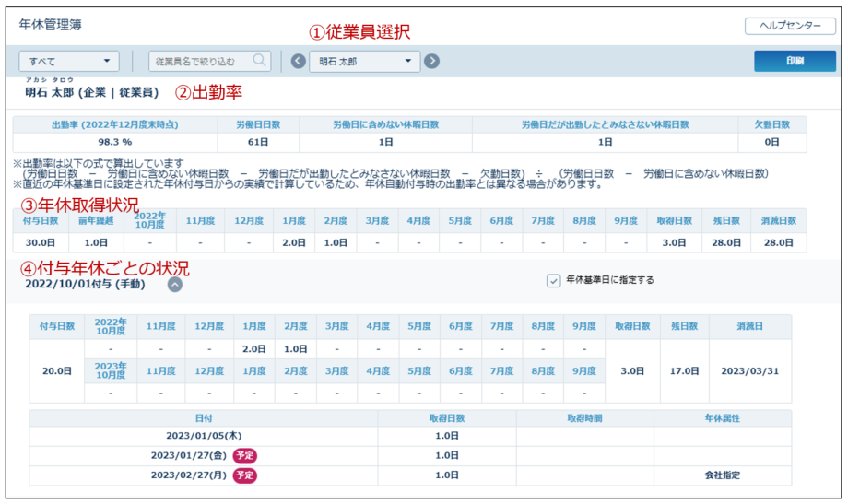Select the 2023/01/05(木) date row
This screenshot has height=504, width=848.
(203, 435)
